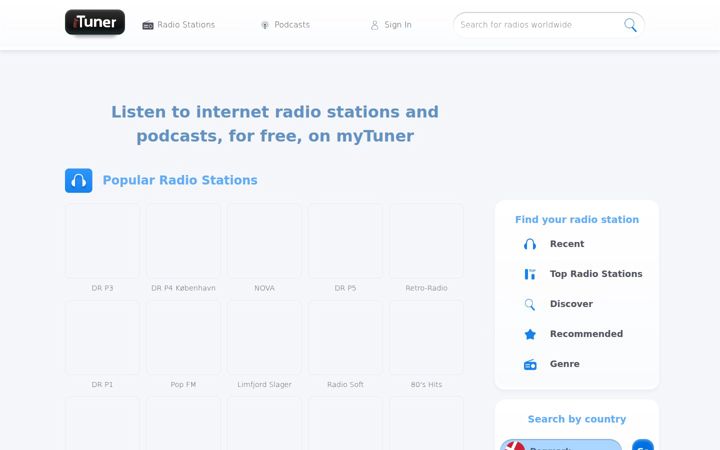Viewport: 720px width, 450px height.
Task: Open the country dropdown showing Denmark
Action: (561, 444)
